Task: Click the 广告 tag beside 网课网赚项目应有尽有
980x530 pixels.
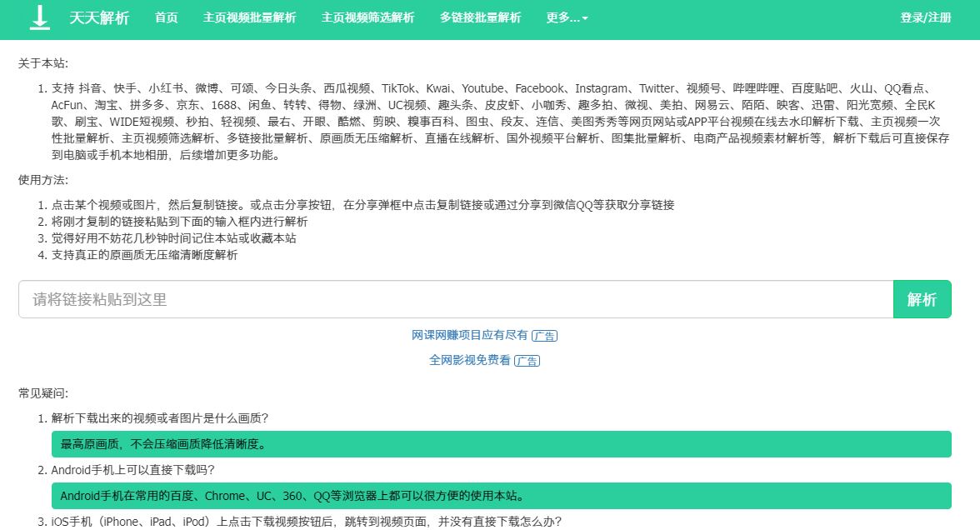Action: point(545,336)
